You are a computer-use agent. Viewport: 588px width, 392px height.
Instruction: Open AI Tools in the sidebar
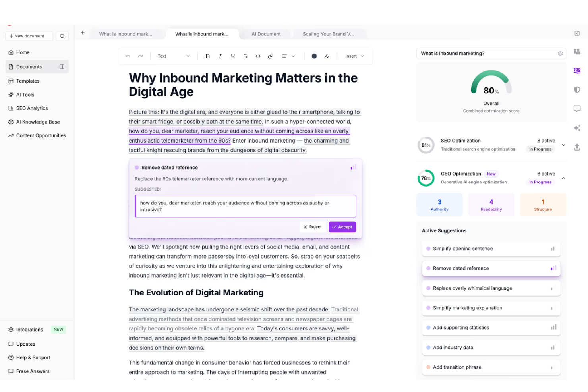(37, 95)
